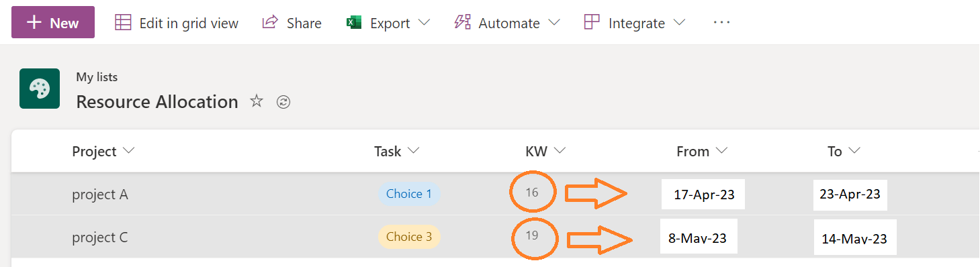Expand the Export dropdown chevron
980x267 pixels.
point(424,23)
